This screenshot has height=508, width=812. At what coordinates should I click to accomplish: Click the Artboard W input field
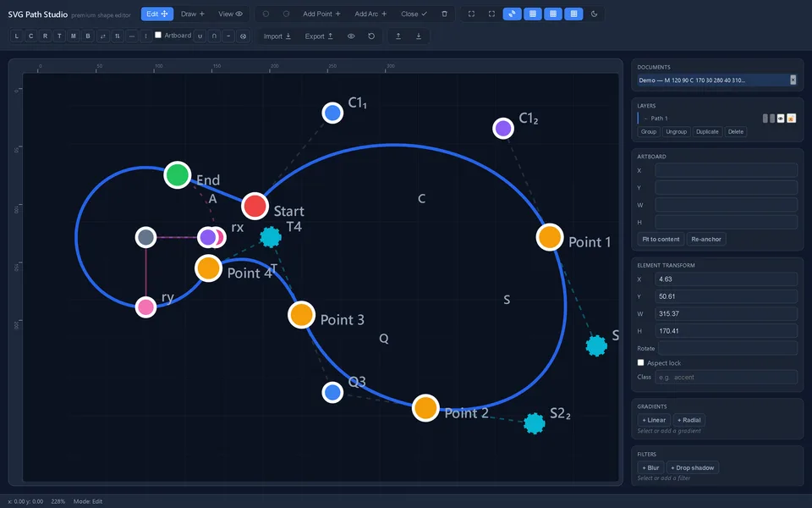(x=726, y=205)
